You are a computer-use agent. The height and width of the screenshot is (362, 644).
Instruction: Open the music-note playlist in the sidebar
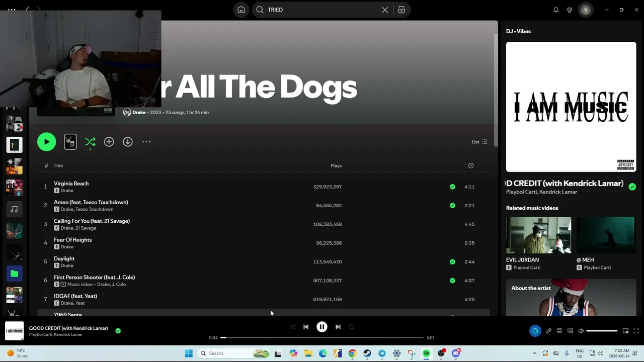pyautogui.click(x=14, y=209)
